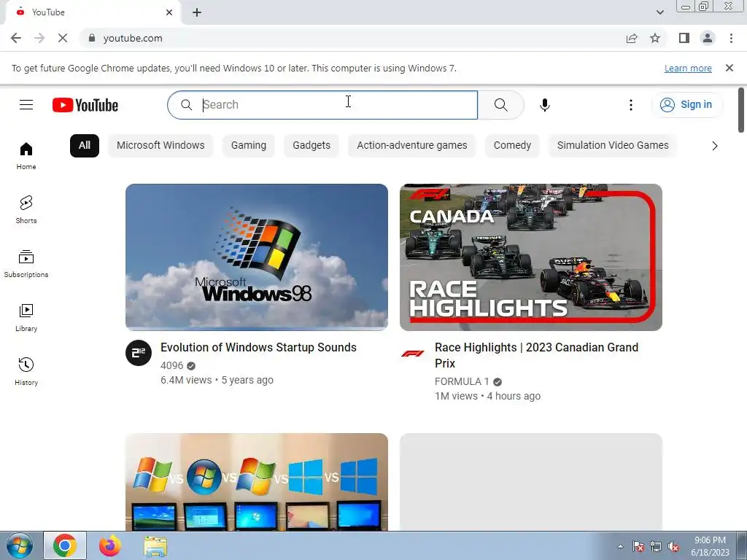Select the Gadgets chip
The height and width of the screenshot is (560, 747).
click(311, 146)
